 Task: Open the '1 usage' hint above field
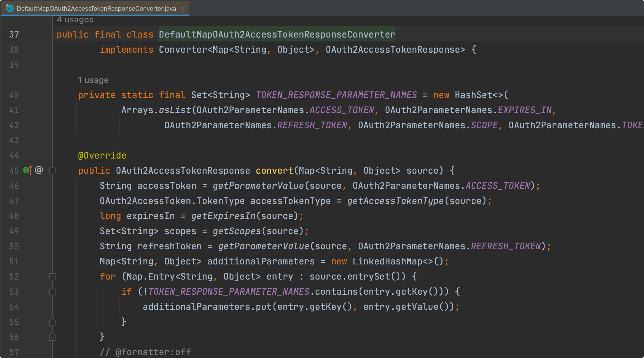coord(93,80)
